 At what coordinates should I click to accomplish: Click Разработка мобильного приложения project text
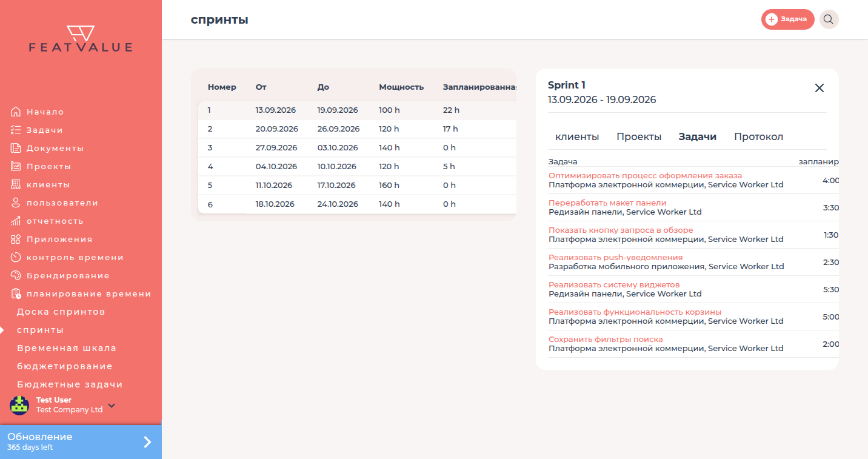[x=627, y=267]
